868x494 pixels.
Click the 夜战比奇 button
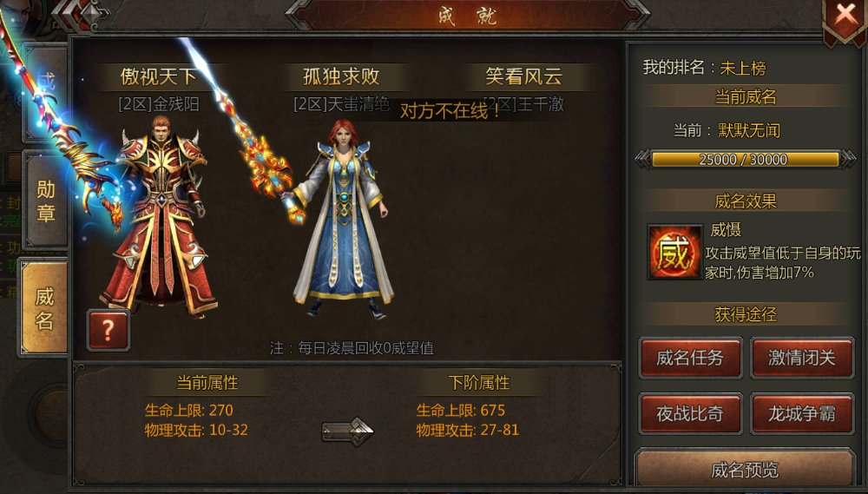point(690,413)
